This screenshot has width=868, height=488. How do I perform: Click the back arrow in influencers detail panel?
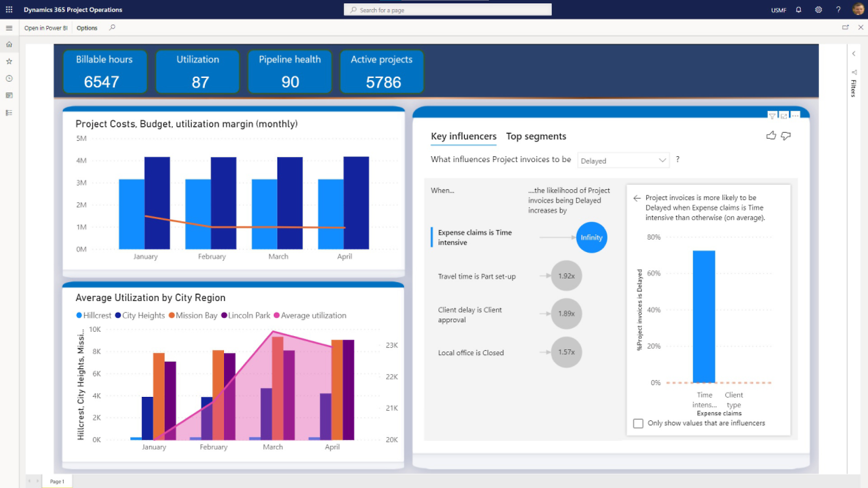pyautogui.click(x=637, y=197)
